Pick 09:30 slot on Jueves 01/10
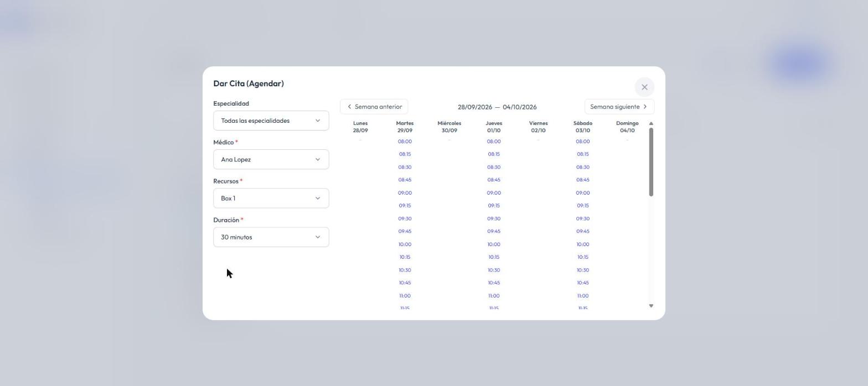Image resolution: width=868 pixels, height=386 pixels. click(x=494, y=218)
